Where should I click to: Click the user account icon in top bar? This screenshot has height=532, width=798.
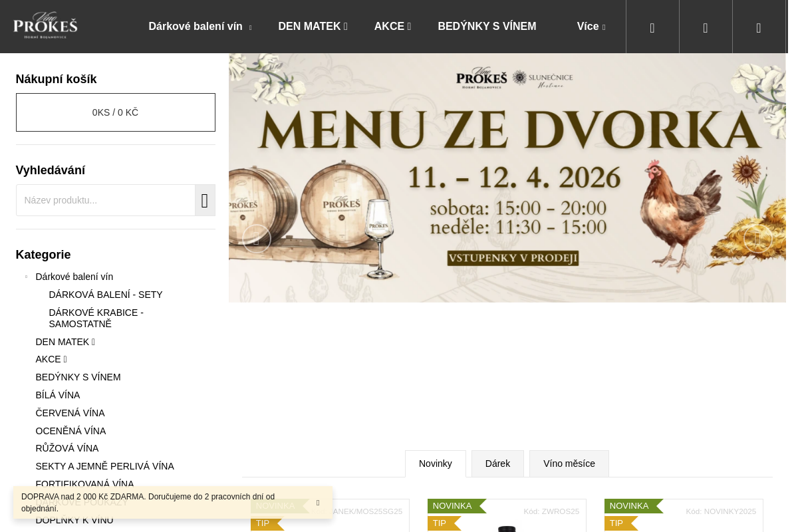(x=706, y=28)
